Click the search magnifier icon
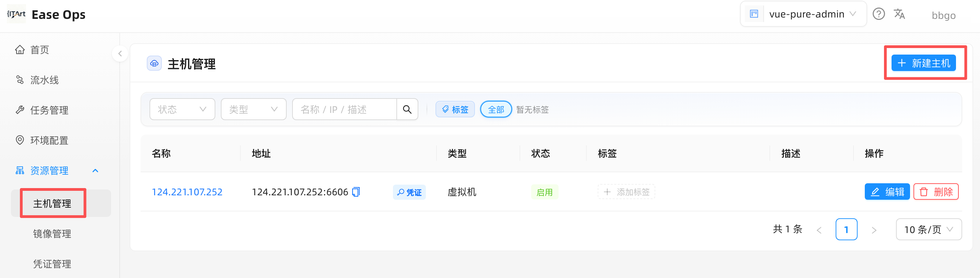This screenshot has height=278, width=980. pos(407,109)
